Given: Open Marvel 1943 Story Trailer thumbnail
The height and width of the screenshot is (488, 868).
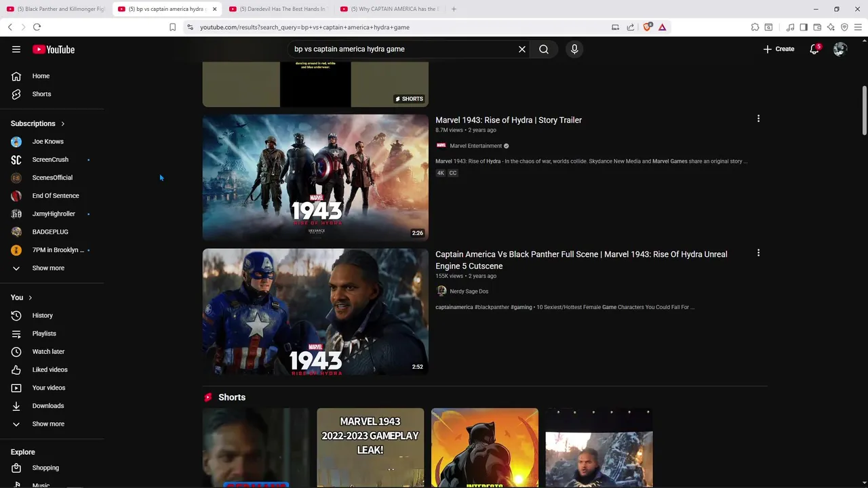Looking at the screenshot, I should 315,178.
